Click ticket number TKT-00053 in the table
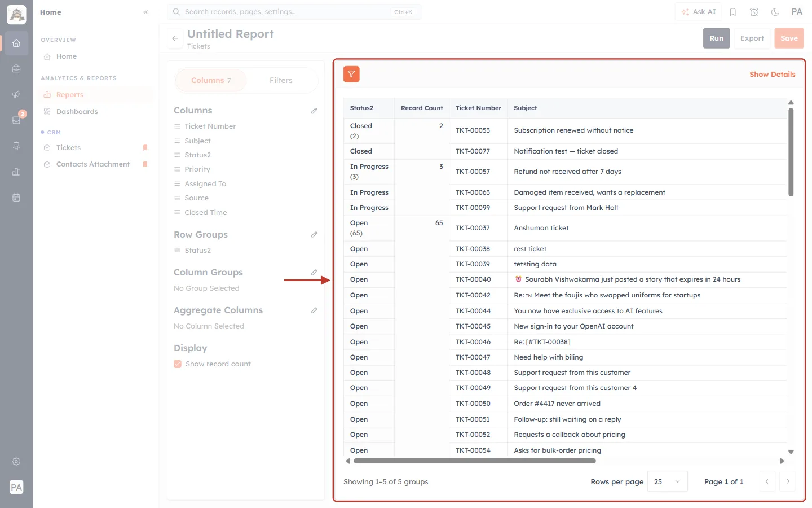The height and width of the screenshot is (508, 812). click(473, 130)
